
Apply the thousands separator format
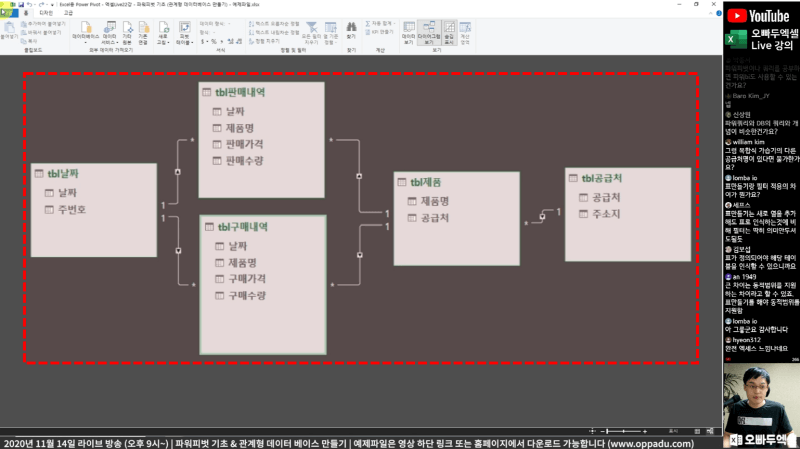click(x=221, y=41)
